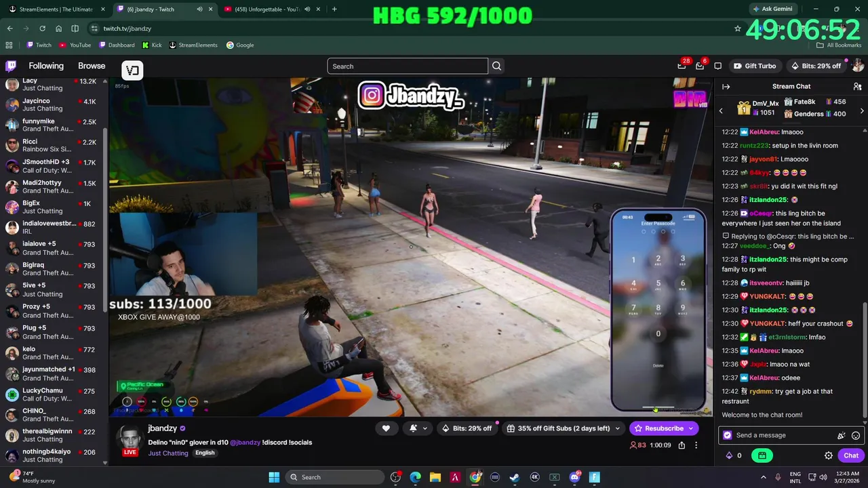Open the Prime loot crown icon with 28 badge
Viewport: 868px width, 488px height.
point(682,66)
